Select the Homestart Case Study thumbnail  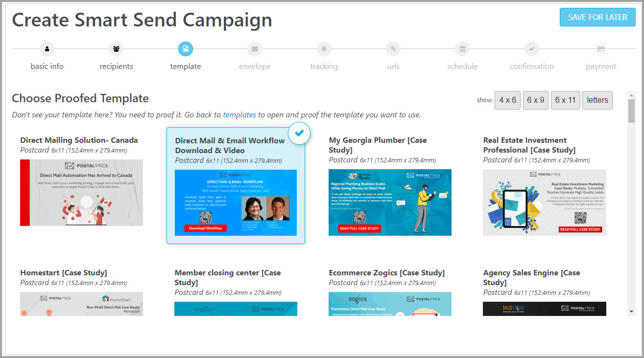81,303
